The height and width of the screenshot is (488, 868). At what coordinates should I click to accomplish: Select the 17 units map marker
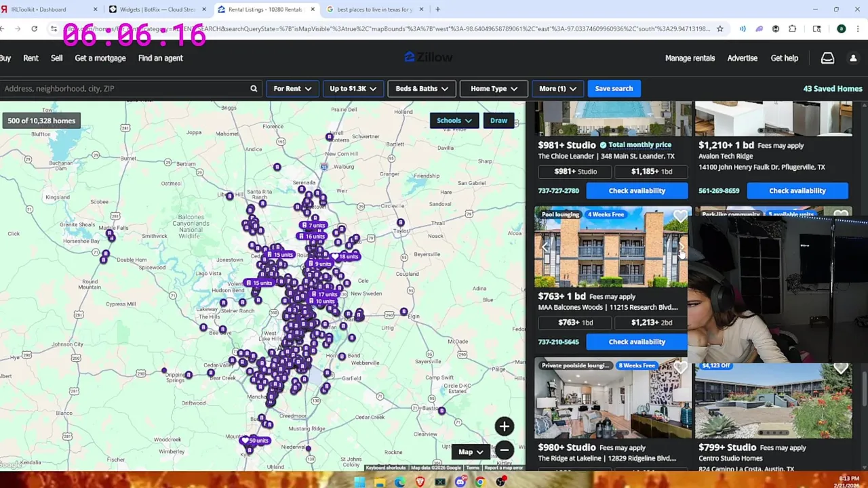(x=325, y=295)
